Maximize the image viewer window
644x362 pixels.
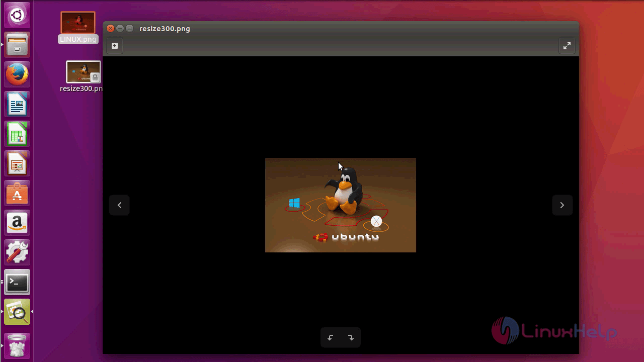click(129, 29)
